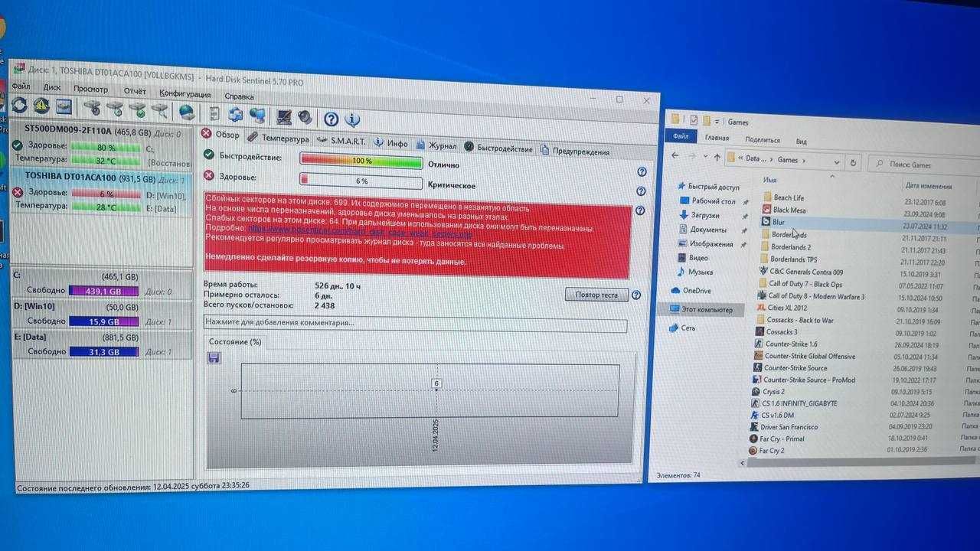Open Этот компьютер in Explorer sidebar

[701, 309]
